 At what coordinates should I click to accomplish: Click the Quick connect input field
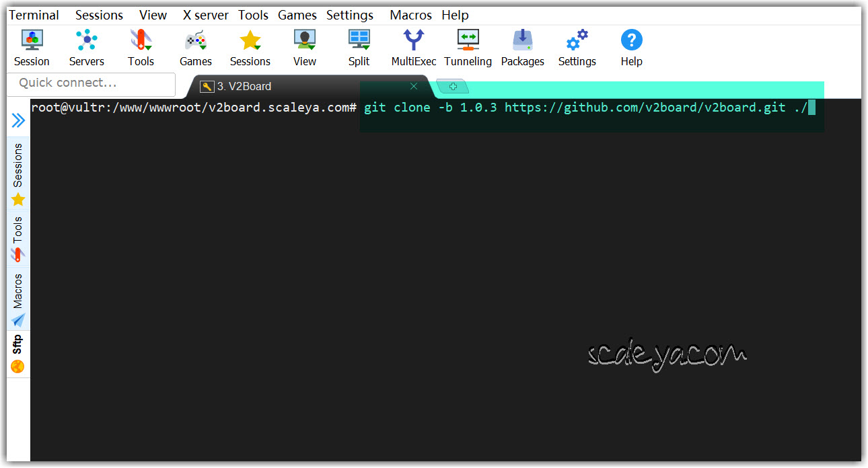91,83
